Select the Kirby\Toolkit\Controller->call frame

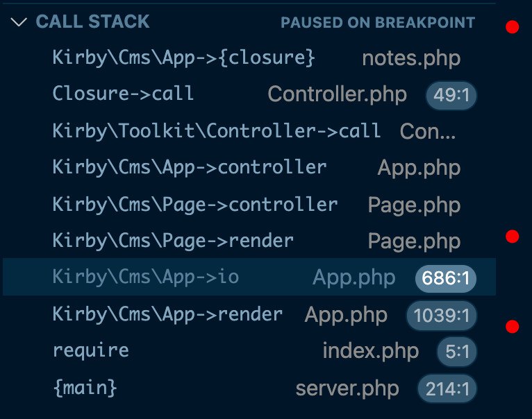[249, 131]
